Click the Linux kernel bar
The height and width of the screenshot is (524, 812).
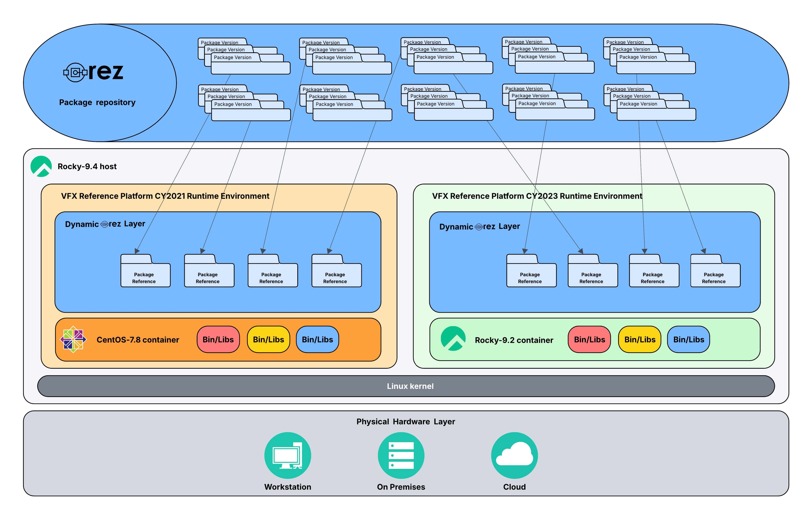coord(410,386)
